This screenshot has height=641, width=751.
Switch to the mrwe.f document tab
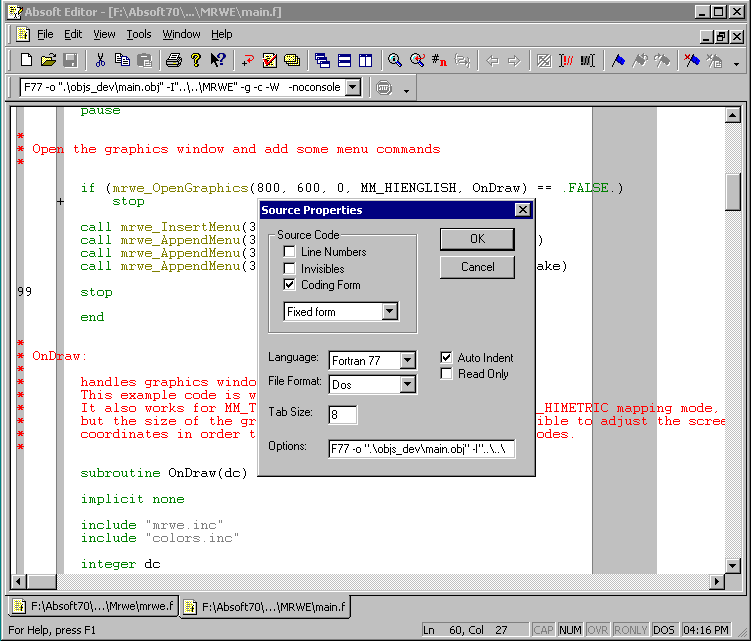93,606
